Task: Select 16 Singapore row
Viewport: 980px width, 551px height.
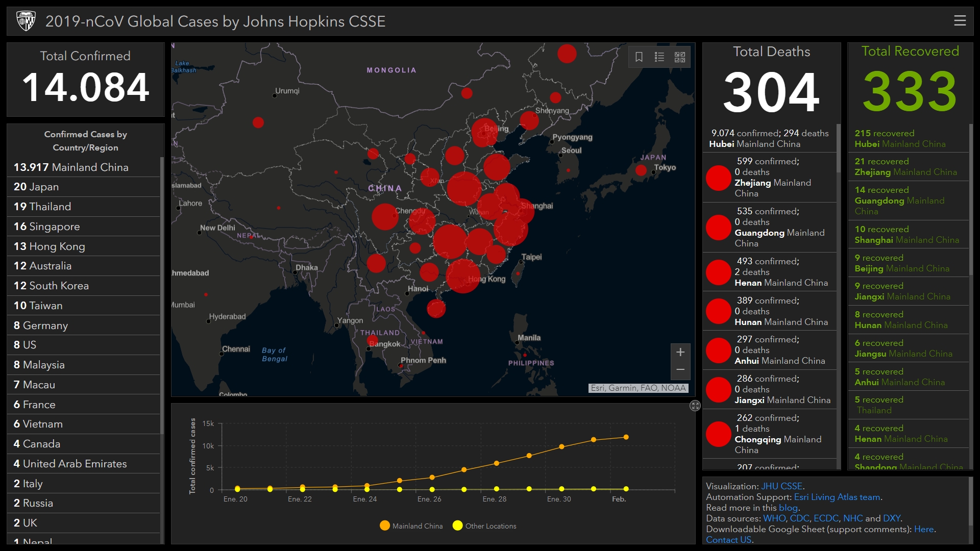Action: click(83, 227)
